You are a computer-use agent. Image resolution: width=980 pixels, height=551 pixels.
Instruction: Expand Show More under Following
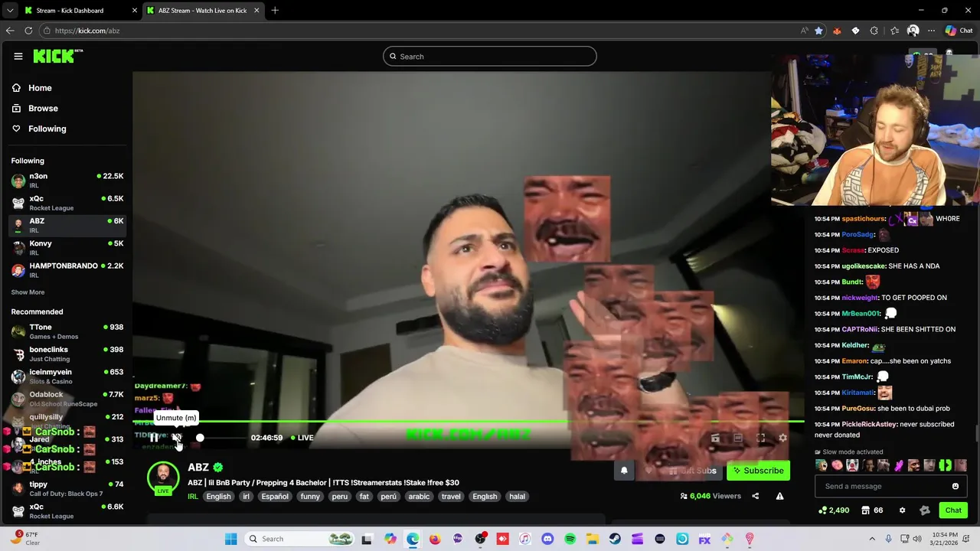(x=28, y=292)
